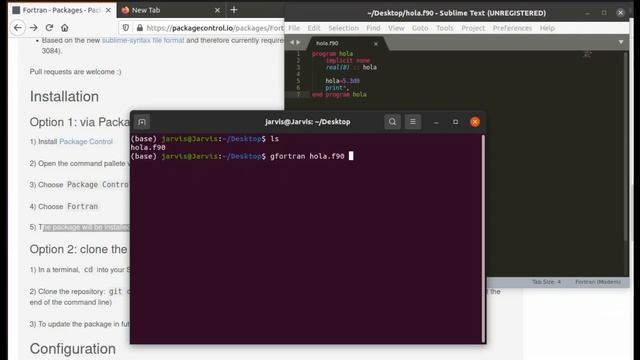Click hola.f90 output in terminal
This screenshot has width=640, height=360.
coord(148,147)
